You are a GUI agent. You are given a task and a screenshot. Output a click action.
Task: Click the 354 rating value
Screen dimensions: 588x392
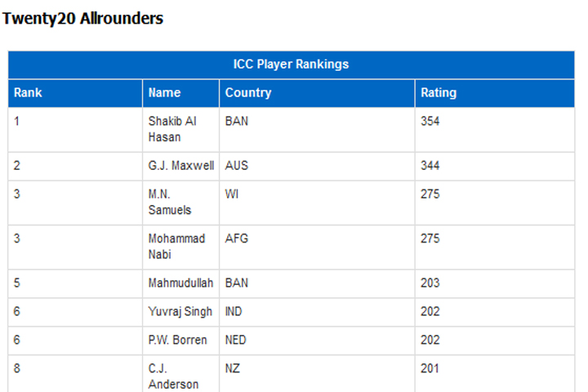tap(430, 122)
